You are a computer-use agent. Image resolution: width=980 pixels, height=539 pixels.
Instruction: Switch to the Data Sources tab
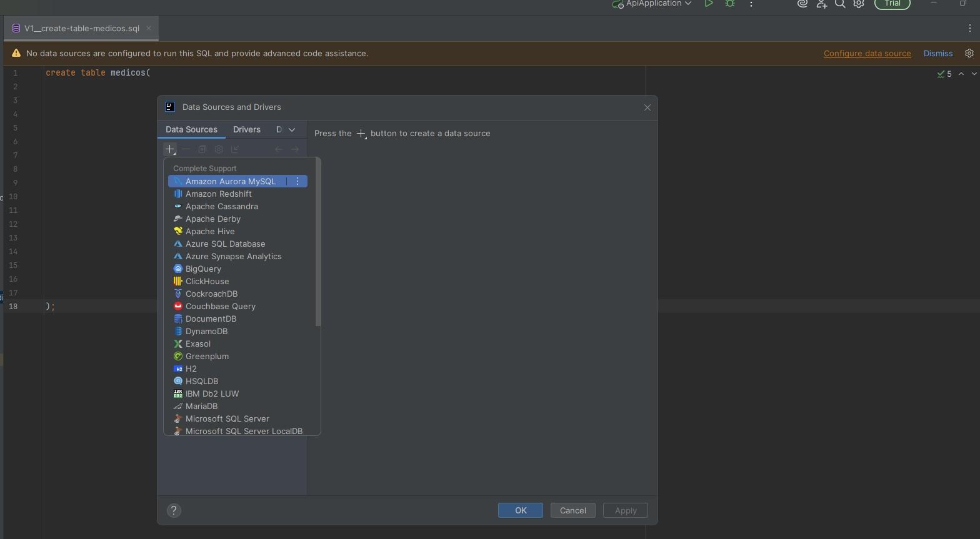(191, 130)
